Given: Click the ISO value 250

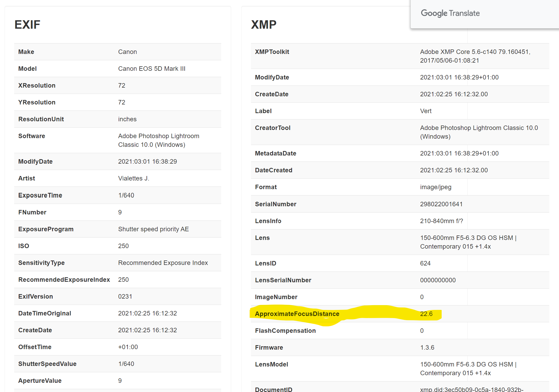Looking at the screenshot, I should [x=123, y=246].
